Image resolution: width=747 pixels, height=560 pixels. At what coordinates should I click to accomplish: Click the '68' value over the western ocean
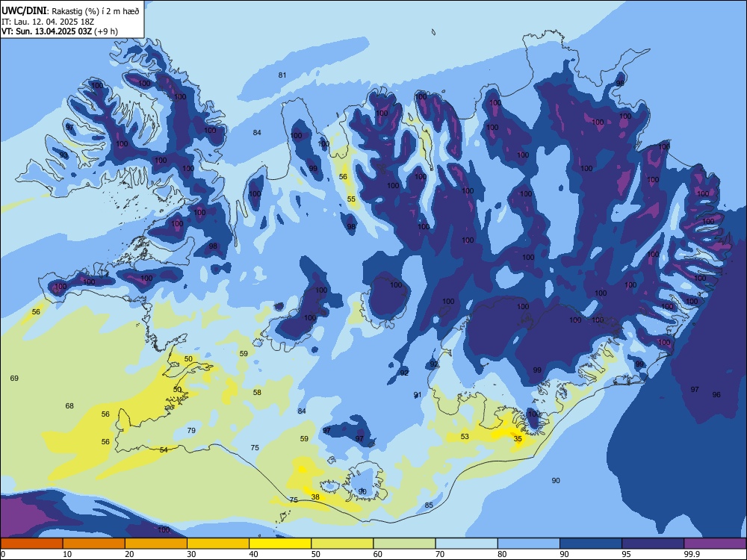(x=69, y=405)
